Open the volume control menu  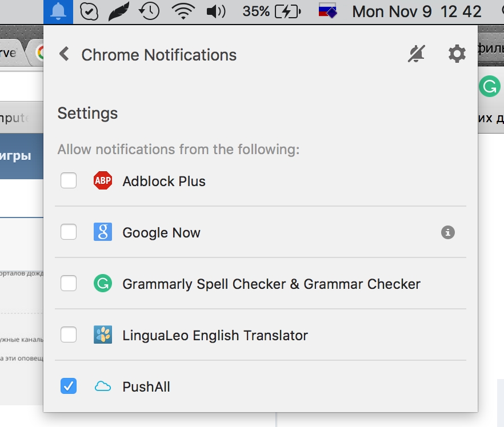(x=216, y=12)
